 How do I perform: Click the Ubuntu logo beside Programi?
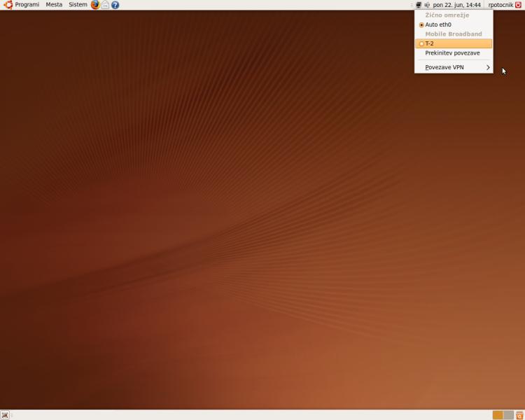[8, 5]
